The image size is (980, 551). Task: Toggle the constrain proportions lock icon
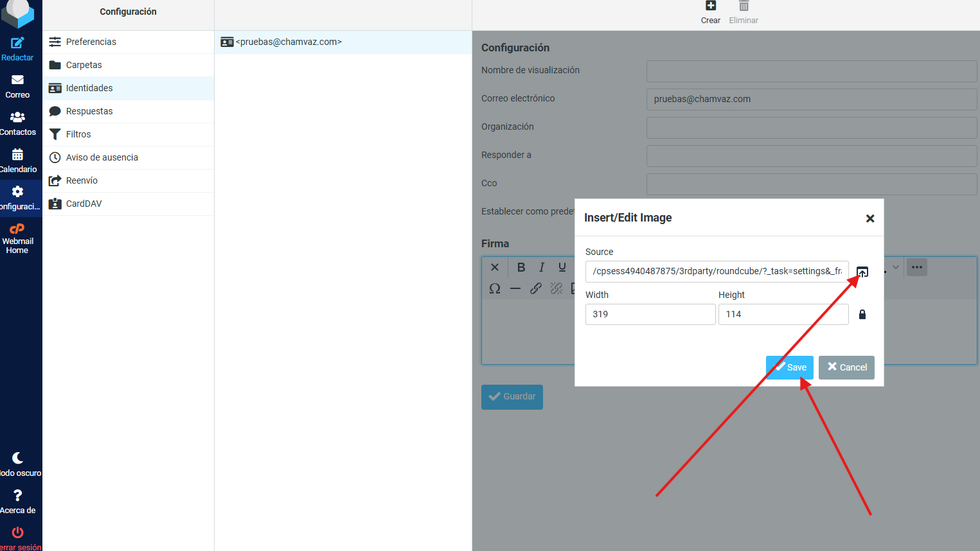click(x=862, y=315)
